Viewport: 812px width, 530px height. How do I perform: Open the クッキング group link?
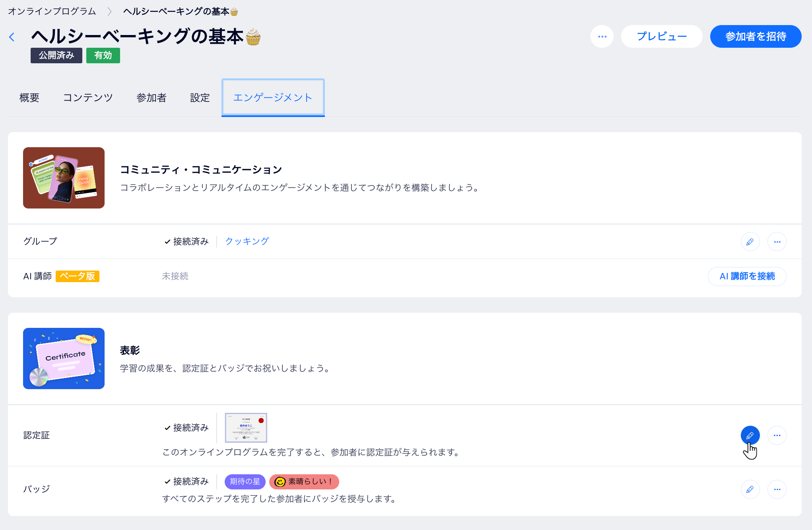(247, 241)
